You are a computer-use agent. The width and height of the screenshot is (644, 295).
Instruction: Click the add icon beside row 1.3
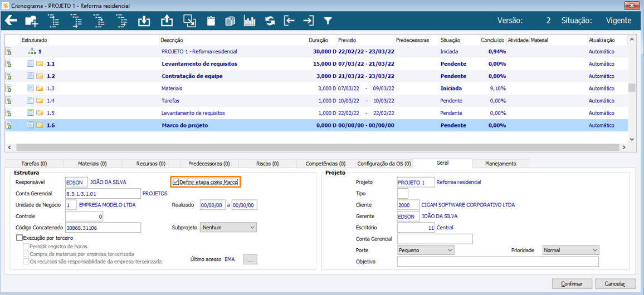pos(9,88)
